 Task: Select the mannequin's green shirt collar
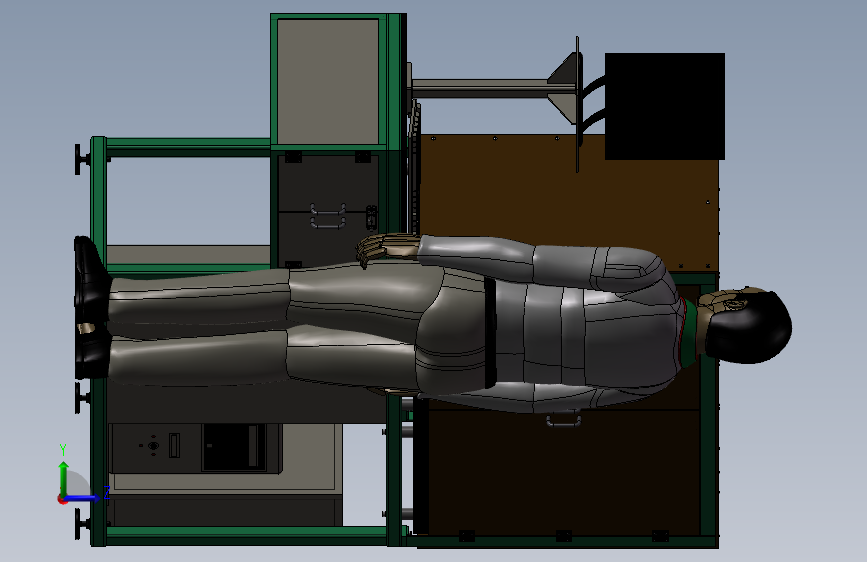689,332
